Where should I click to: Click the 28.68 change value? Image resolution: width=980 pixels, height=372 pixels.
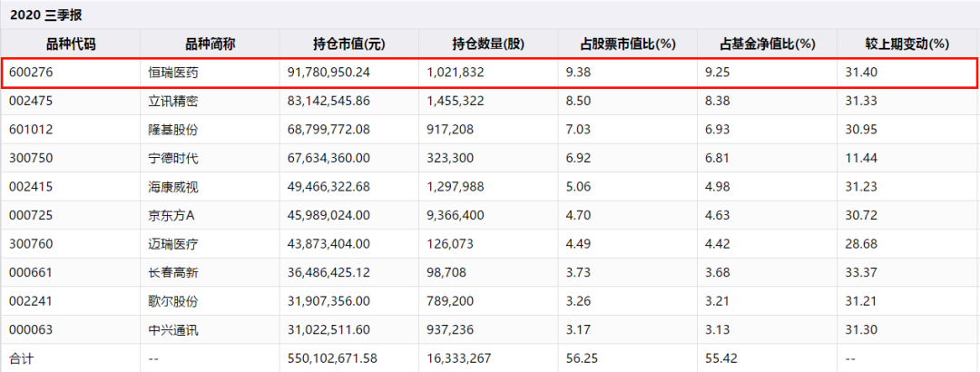[861, 244]
